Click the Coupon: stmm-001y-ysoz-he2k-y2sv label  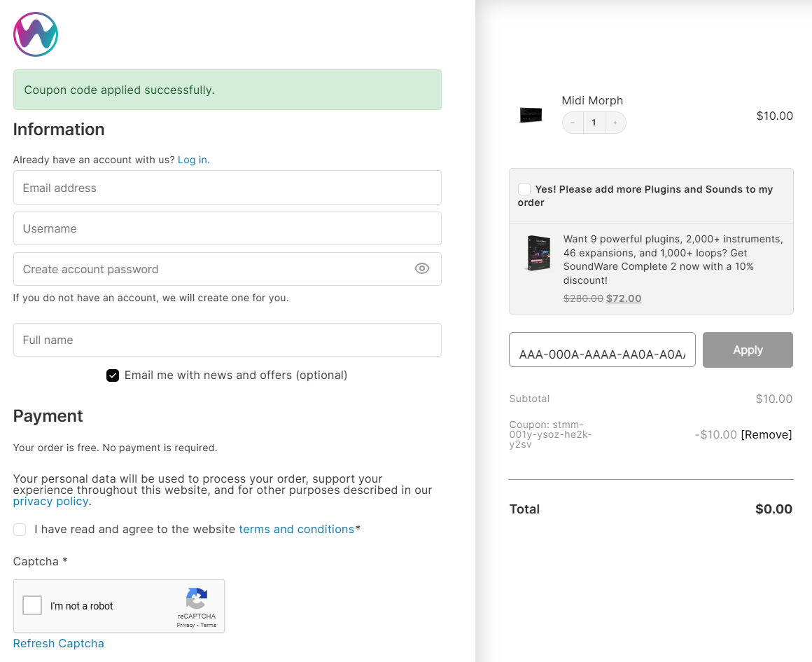coord(550,434)
